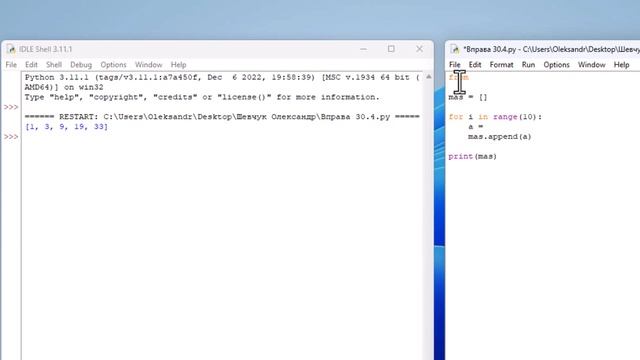Click the Python file icon in editor title bar

[x=455, y=49]
